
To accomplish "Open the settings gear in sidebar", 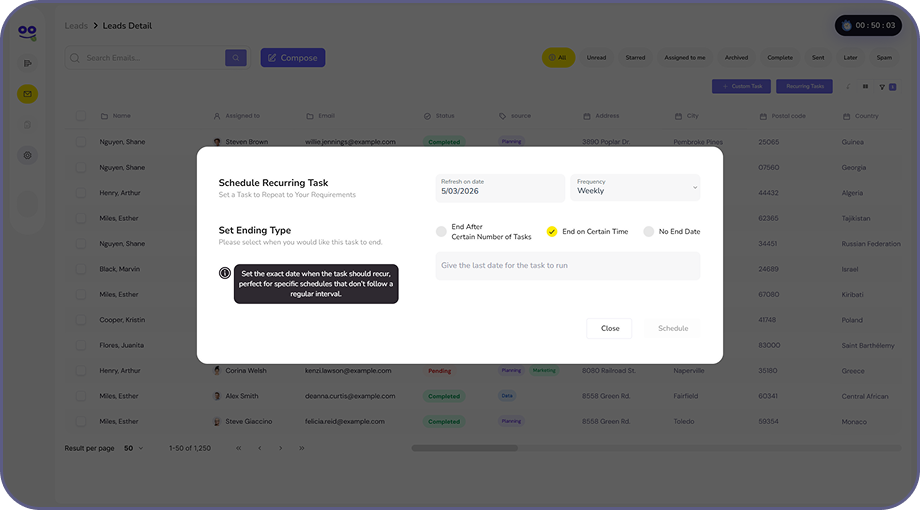I will click(x=28, y=156).
